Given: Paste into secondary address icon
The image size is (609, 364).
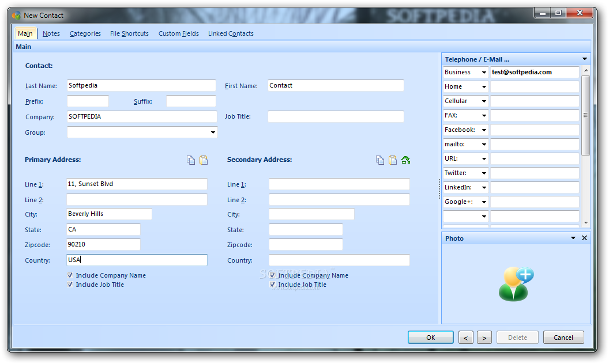Looking at the screenshot, I should [x=393, y=160].
